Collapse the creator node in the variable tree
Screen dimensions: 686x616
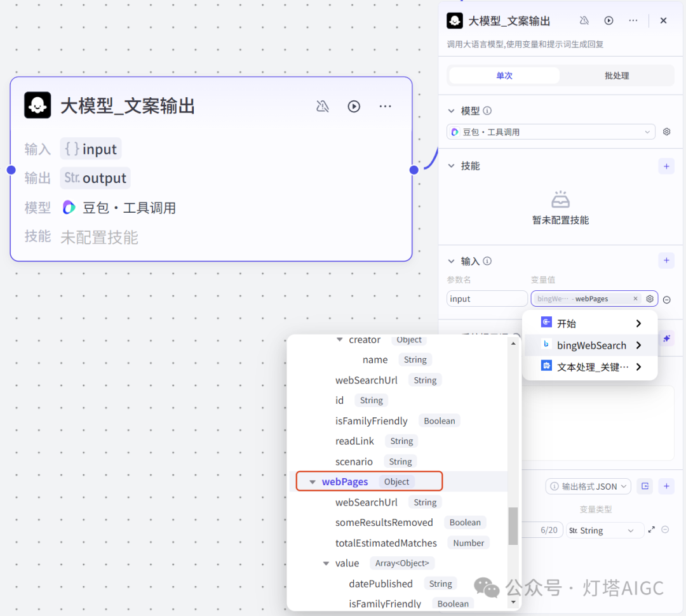[339, 340]
